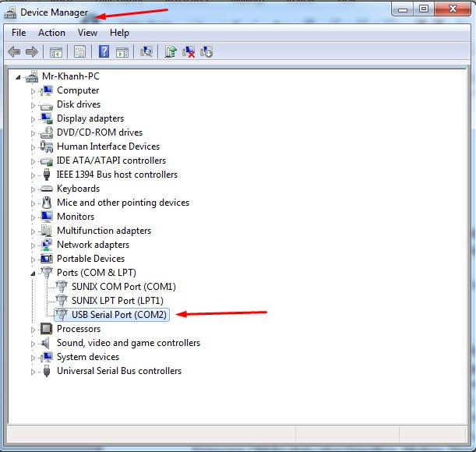The width and height of the screenshot is (476, 452).
Task: Select SUNIX COM Port (COM1)
Action: coord(124,287)
